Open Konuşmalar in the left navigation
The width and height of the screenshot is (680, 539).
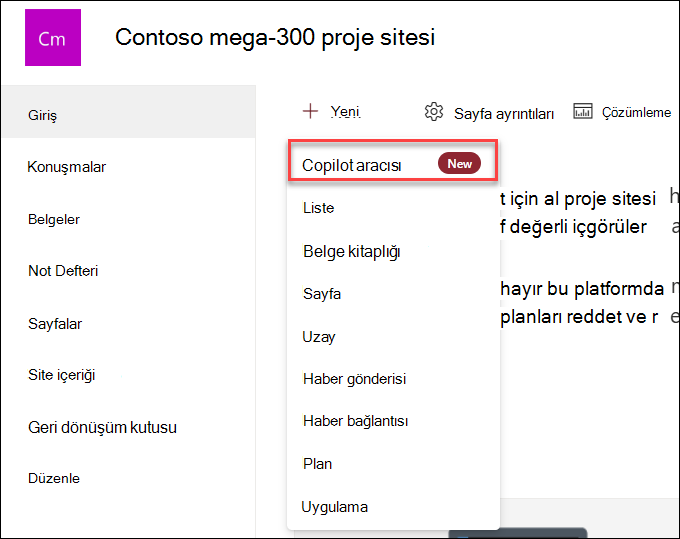[x=66, y=167]
